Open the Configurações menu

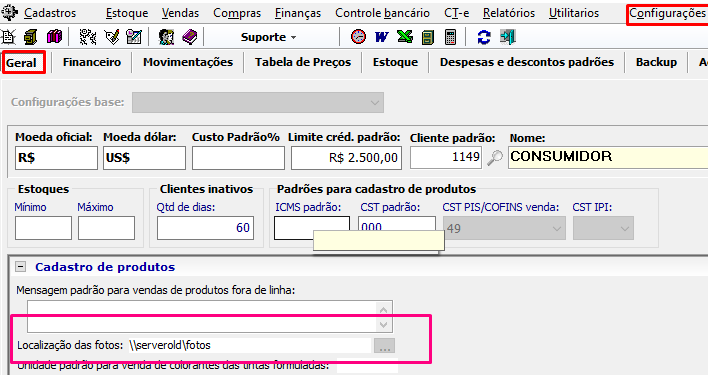click(x=667, y=13)
